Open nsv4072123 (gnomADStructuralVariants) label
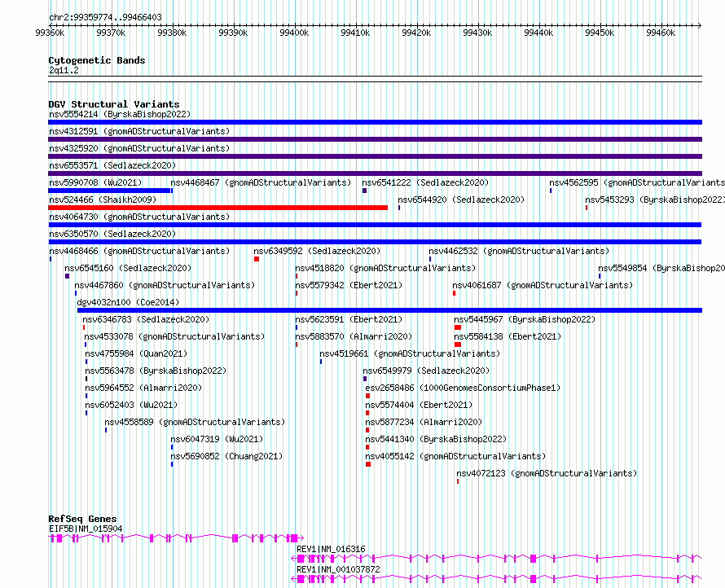Image resolution: width=725 pixels, height=588 pixels. [547, 473]
